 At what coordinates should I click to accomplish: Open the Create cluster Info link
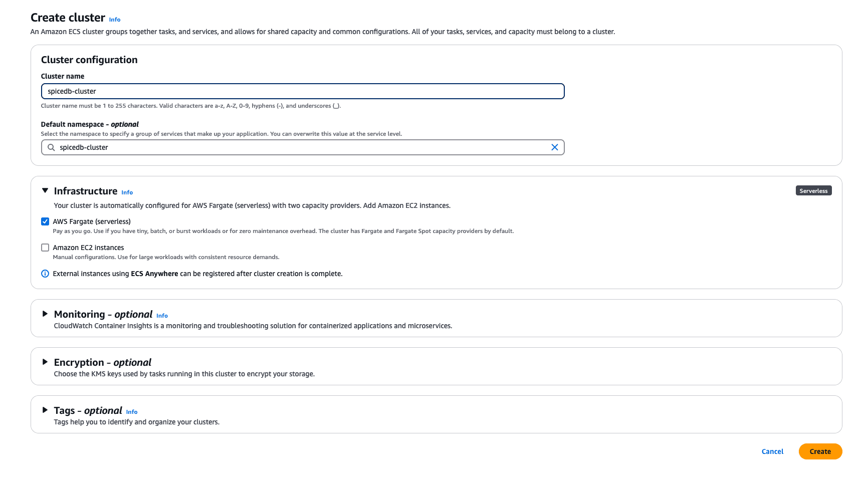[x=114, y=19]
